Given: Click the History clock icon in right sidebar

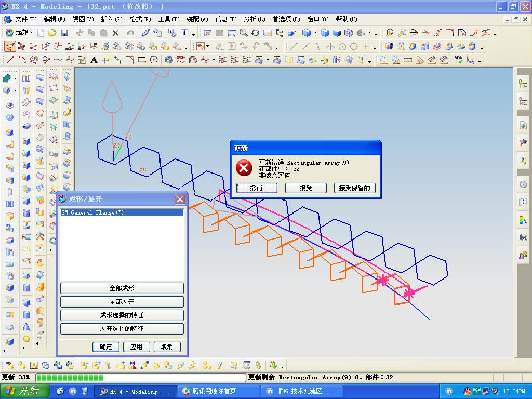Looking at the screenshot, I should (523, 184).
